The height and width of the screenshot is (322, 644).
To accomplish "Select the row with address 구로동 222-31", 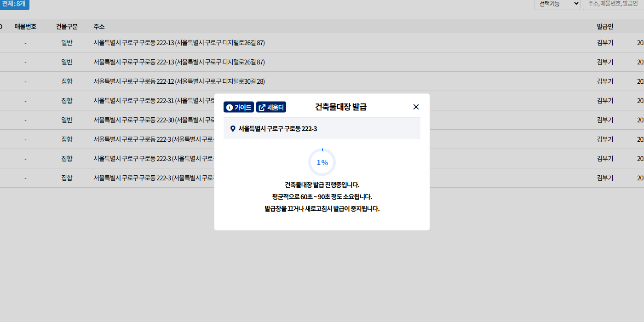I will pos(152,101).
